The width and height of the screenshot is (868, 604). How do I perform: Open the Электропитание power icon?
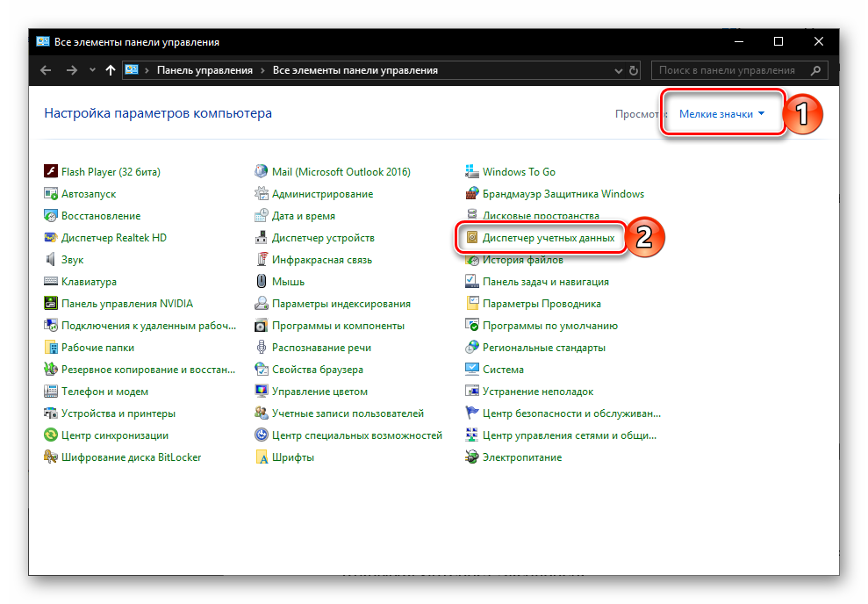tap(472, 457)
